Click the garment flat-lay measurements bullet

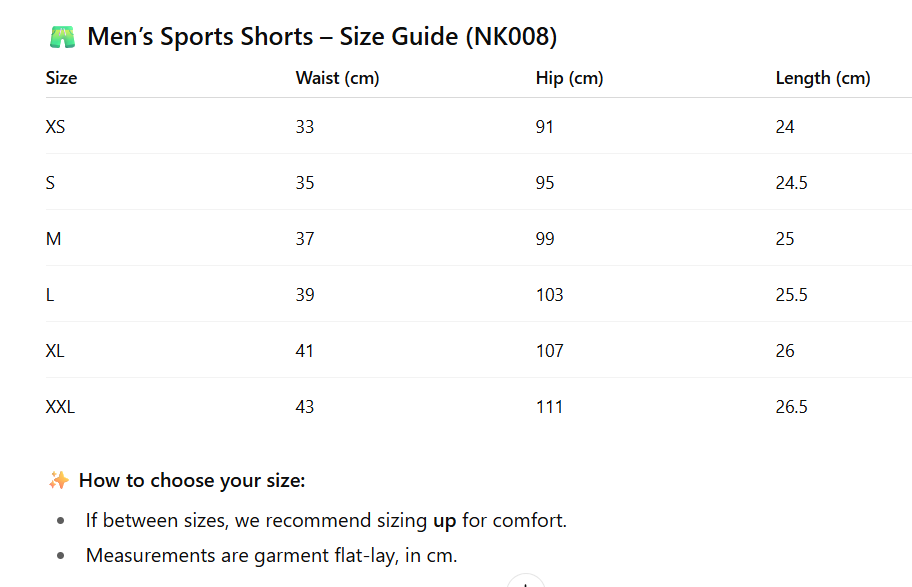pos(271,555)
